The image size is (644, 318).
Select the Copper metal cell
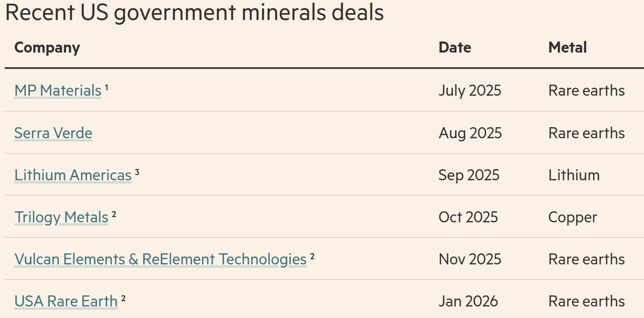point(573,217)
